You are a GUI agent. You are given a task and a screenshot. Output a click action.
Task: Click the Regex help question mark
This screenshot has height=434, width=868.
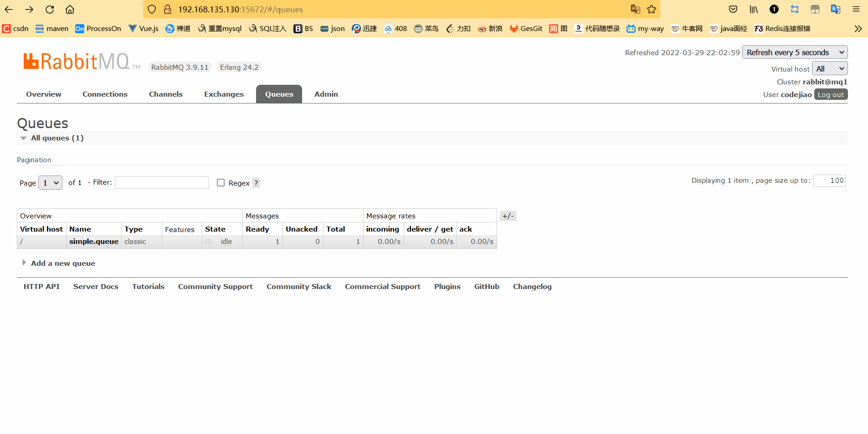(256, 183)
